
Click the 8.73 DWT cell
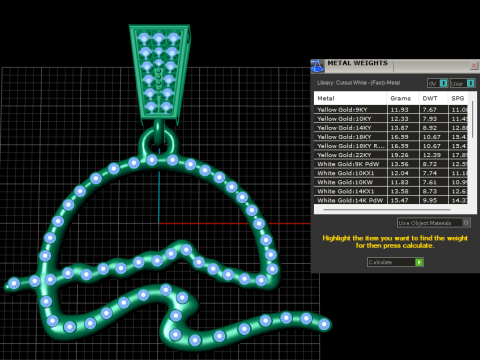(x=434, y=191)
